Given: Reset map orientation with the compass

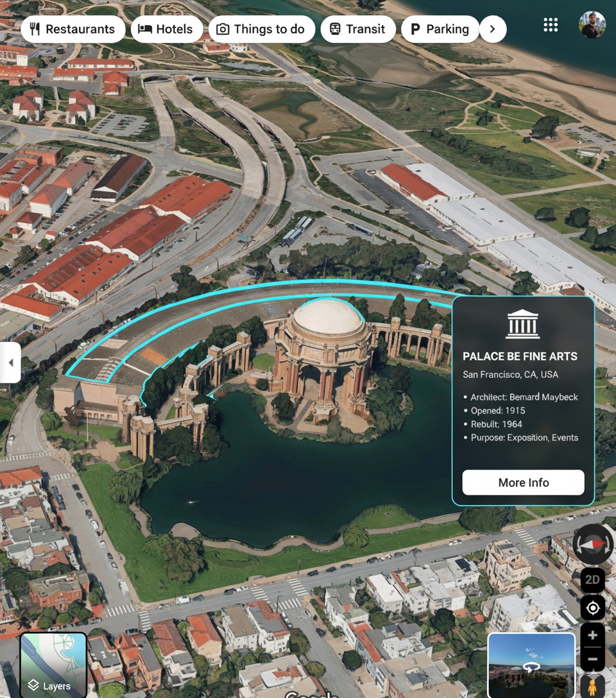Looking at the screenshot, I should click(x=593, y=544).
